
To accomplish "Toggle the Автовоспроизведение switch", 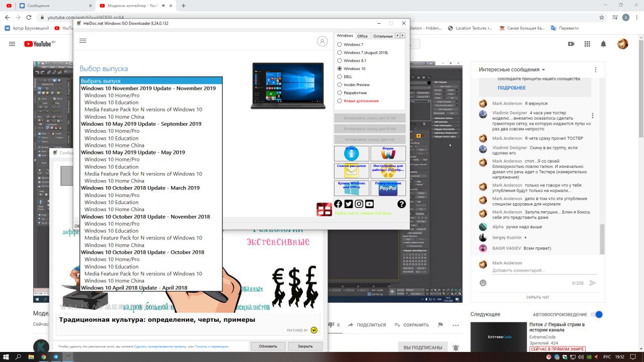I will 597,314.
